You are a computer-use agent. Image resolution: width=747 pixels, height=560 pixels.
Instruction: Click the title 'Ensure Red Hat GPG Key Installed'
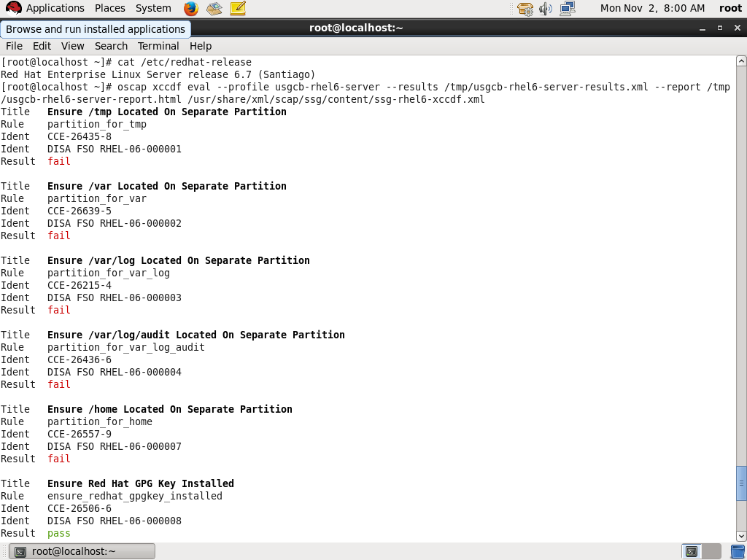pos(141,484)
